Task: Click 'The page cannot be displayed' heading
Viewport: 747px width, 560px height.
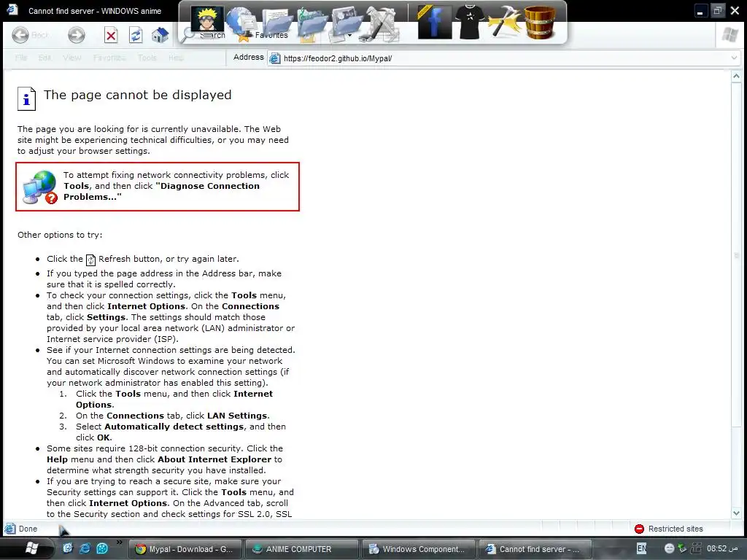Action: coord(138,95)
